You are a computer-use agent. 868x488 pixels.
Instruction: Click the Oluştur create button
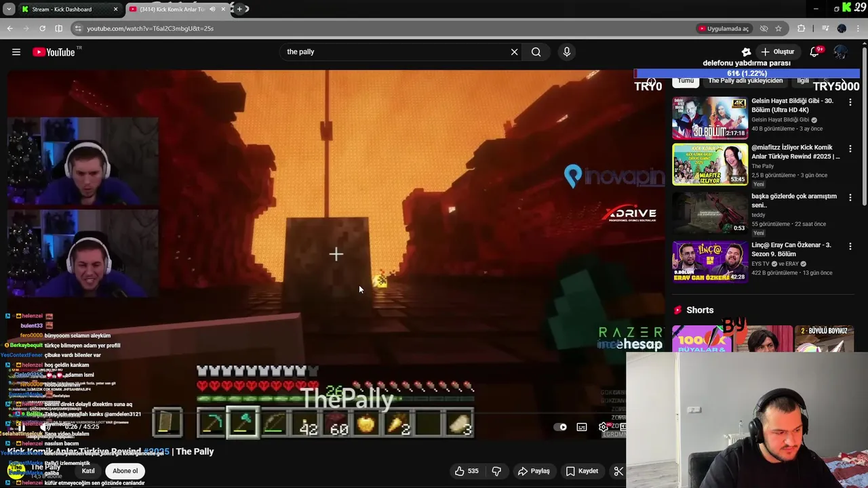[777, 52]
